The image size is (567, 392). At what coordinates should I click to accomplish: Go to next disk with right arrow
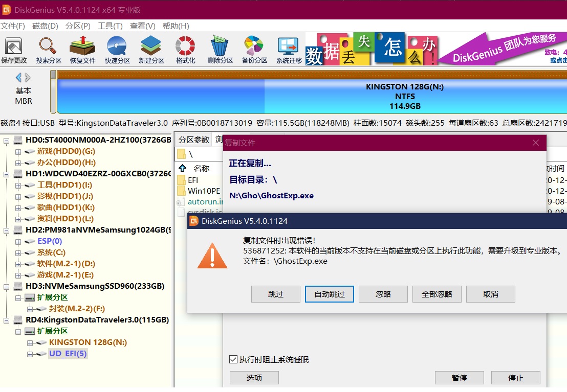coord(28,77)
